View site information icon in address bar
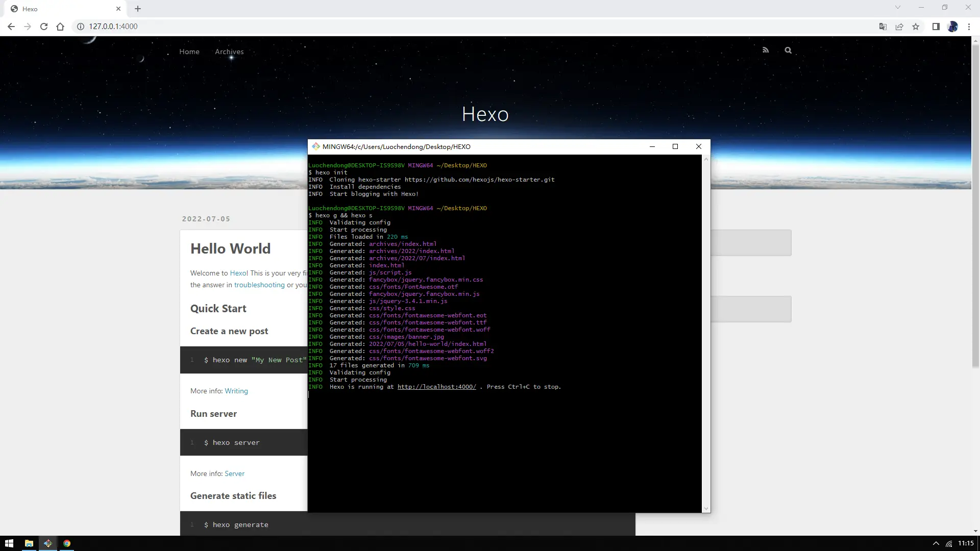980x551 pixels. tap(81, 27)
